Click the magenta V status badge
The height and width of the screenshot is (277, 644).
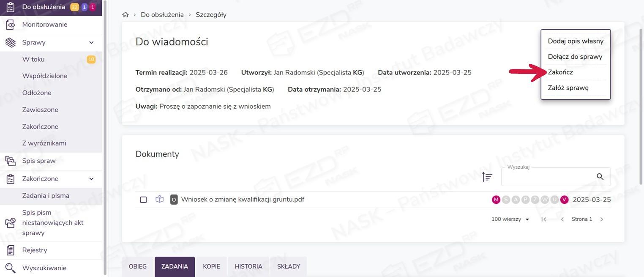point(564,200)
